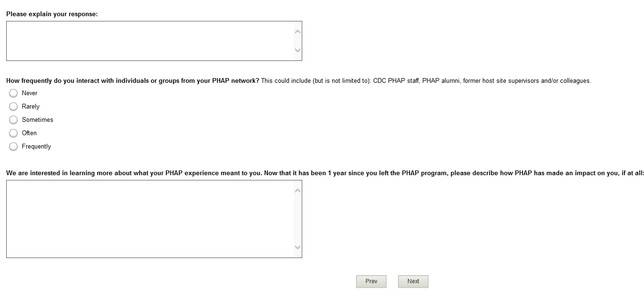This screenshot has height=298, width=644.
Task: Click the Prev button
Action: click(371, 281)
